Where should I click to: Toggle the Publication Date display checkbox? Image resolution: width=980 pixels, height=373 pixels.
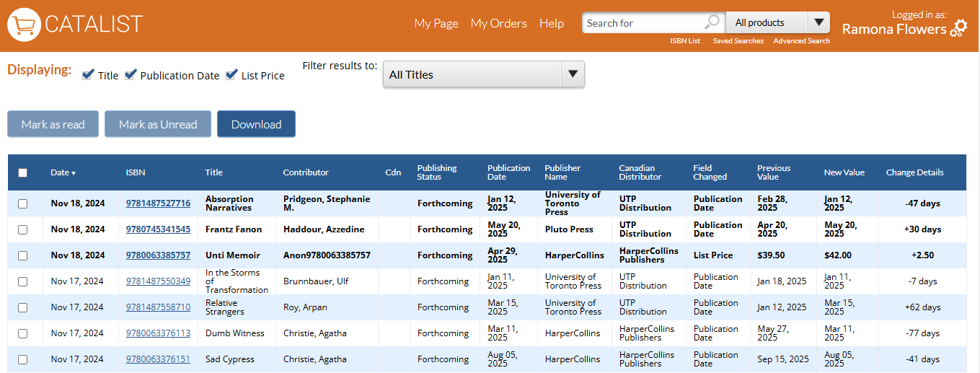131,74
